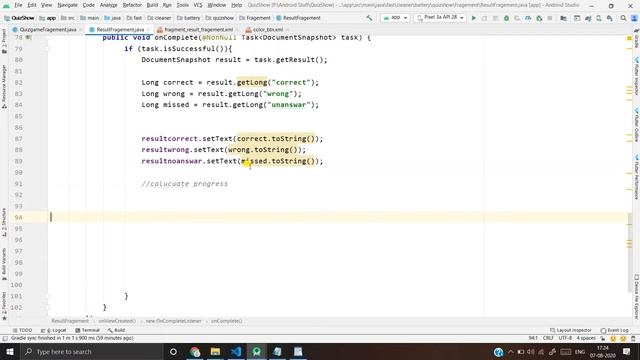Click Search Everywhere magnifier icon
The image size is (640, 360).
[623, 18]
